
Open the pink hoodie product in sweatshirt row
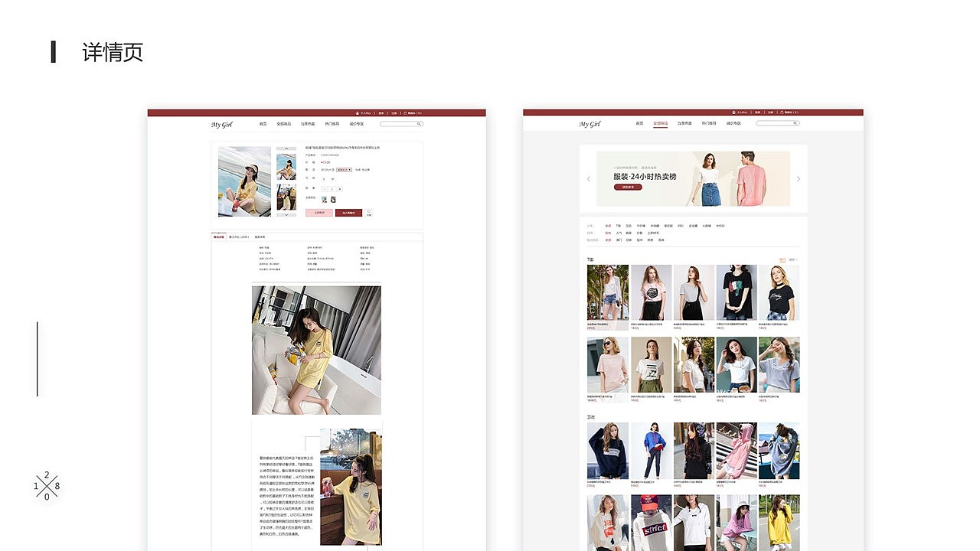pyautogui.click(x=737, y=451)
